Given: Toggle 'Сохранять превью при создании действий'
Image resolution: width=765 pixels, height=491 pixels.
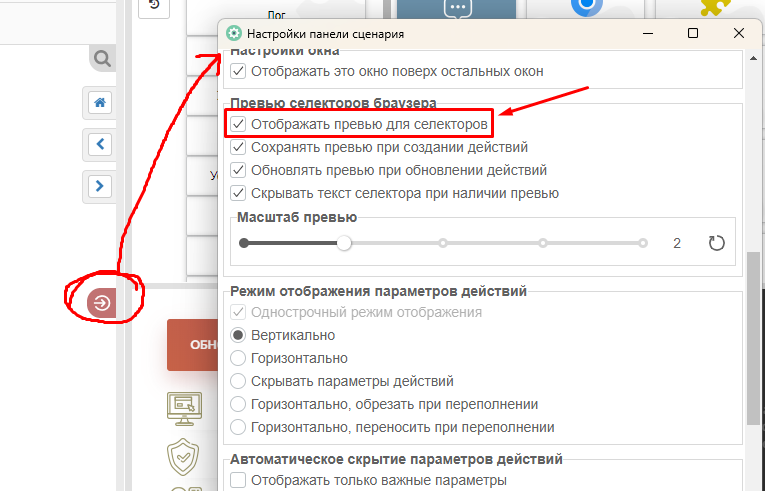Looking at the screenshot, I should pyautogui.click(x=238, y=147).
